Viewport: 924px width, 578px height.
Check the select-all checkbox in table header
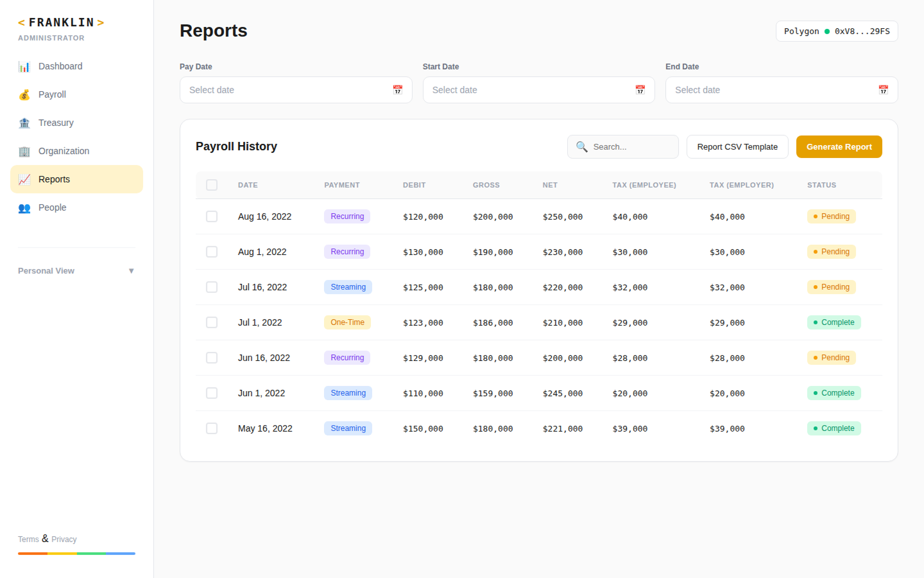(x=212, y=184)
